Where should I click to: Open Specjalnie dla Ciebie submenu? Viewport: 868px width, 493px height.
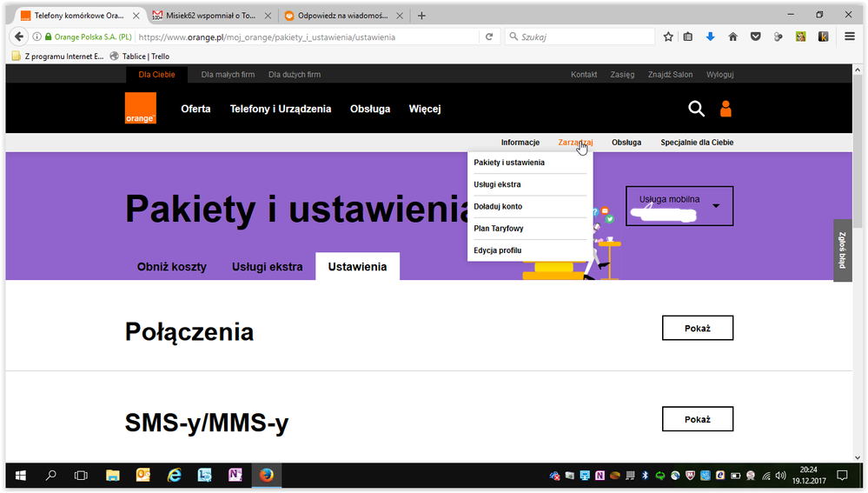click(x=697, y=143)
